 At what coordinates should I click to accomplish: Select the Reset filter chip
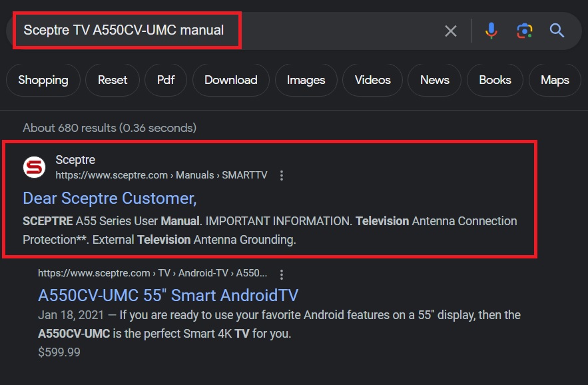(x=113, y=80)
